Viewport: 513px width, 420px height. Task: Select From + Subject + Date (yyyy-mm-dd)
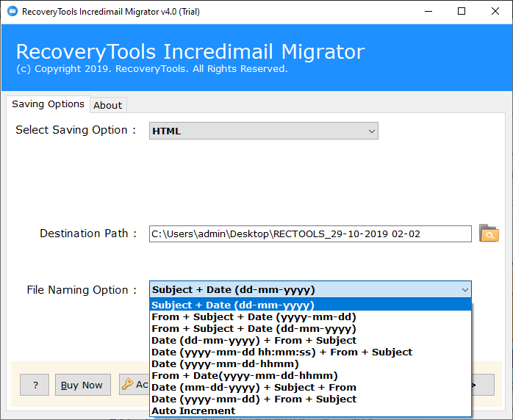(x=310, y=316)
